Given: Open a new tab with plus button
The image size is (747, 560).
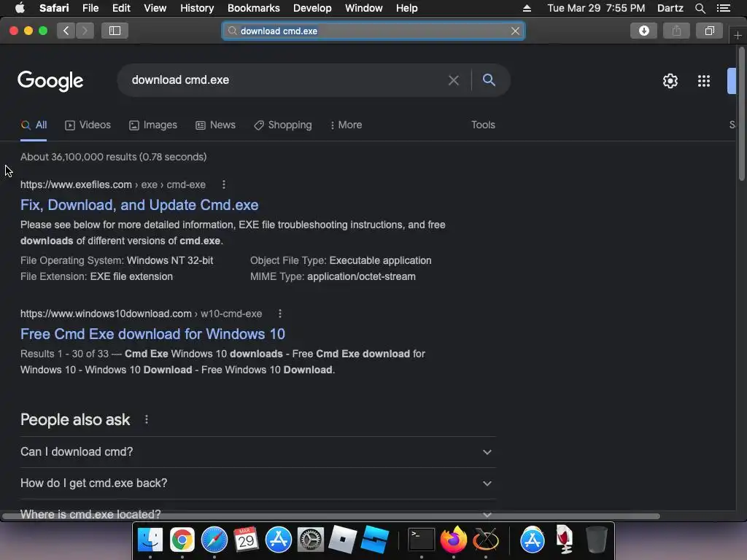Looking at the screenshot, I should [x=738, y=36].
